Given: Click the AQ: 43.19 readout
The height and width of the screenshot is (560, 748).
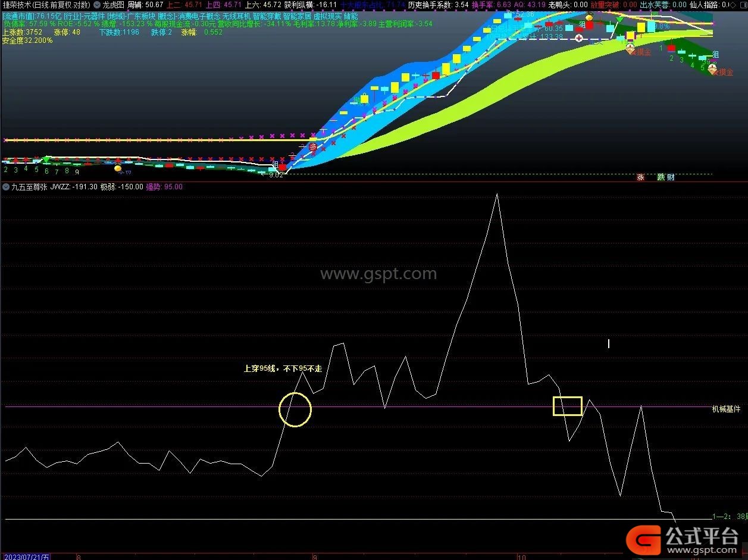Looking at the screenshot, I should 530,4.
